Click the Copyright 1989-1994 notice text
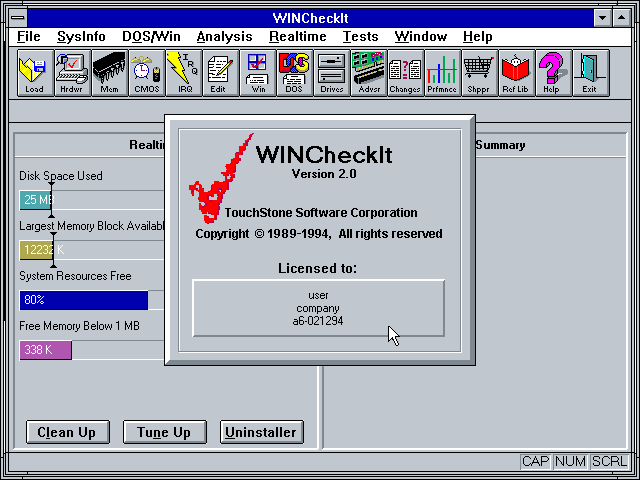The height and width of the screenshot is (480, 640). click(x=319, y=234)
